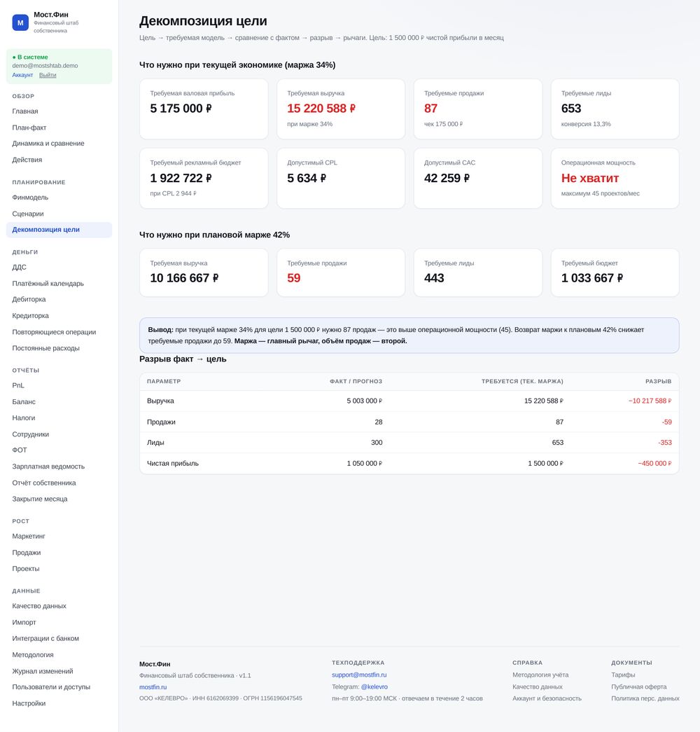
Task: Click the Требуемые лиды 443 value
Action: tap(434, 278)
